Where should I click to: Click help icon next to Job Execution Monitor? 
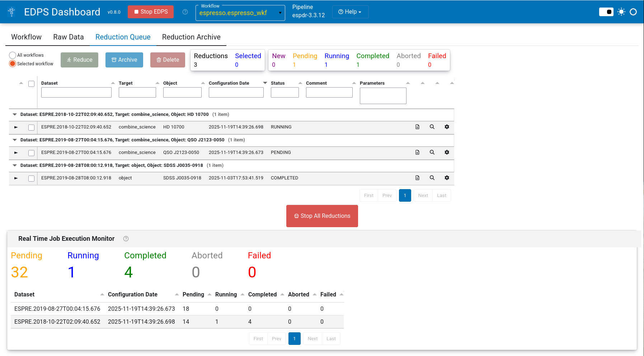[x=126, y=239]
